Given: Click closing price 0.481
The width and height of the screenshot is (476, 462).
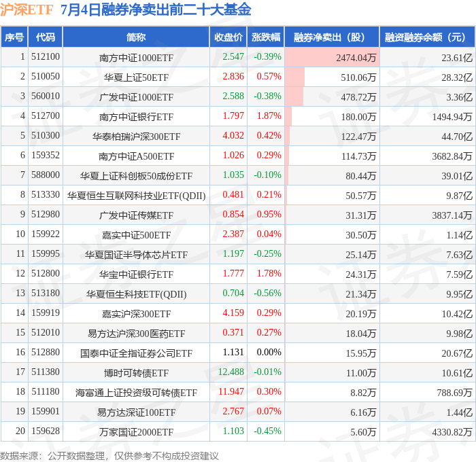Looking at the screenshot, I should 233,194.
